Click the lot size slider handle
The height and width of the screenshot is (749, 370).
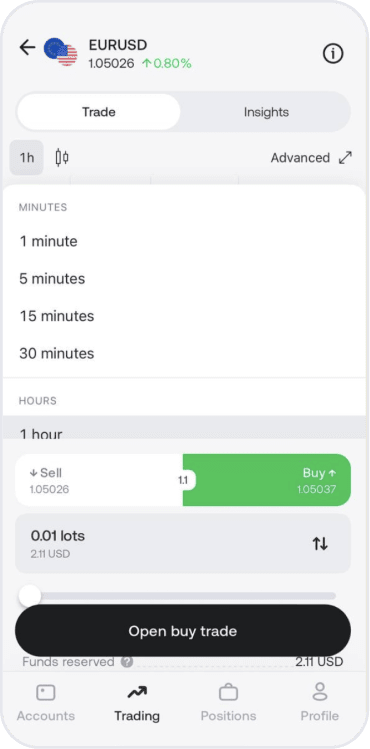(30, 596)
